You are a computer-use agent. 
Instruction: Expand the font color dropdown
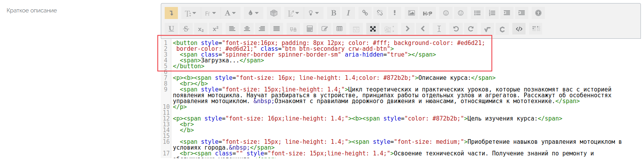click(230, 13)
